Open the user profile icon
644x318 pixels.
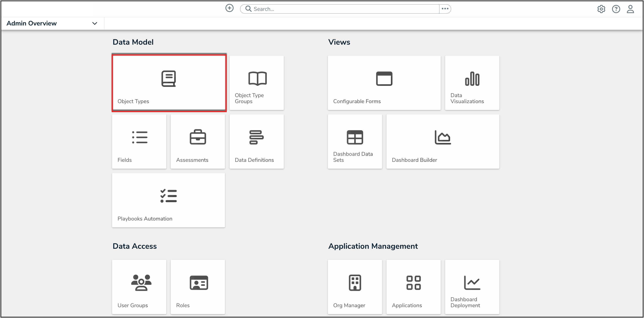(630, 9)
